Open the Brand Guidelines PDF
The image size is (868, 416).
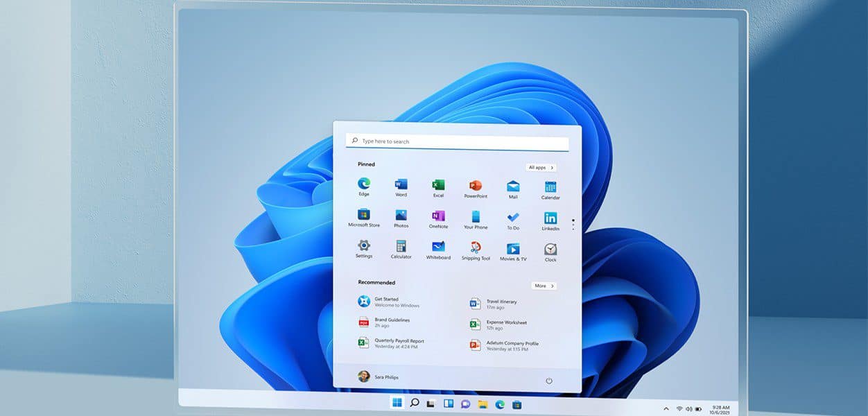(384, 322)
